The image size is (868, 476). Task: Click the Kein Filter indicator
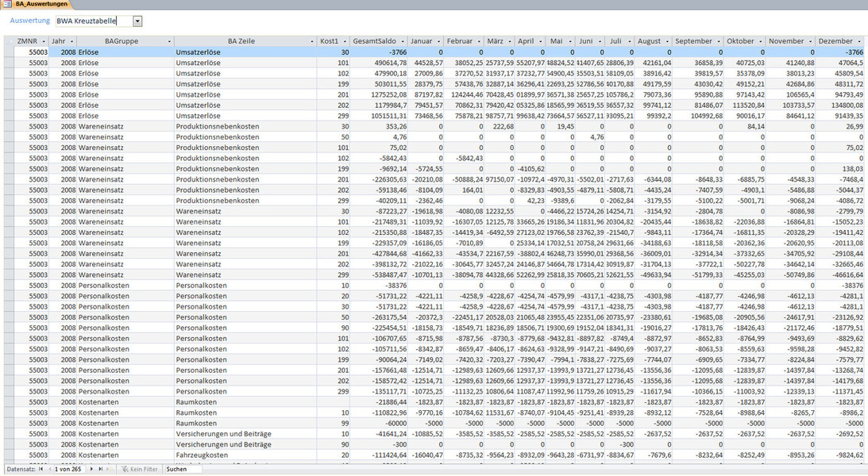[x=140, y=469]
